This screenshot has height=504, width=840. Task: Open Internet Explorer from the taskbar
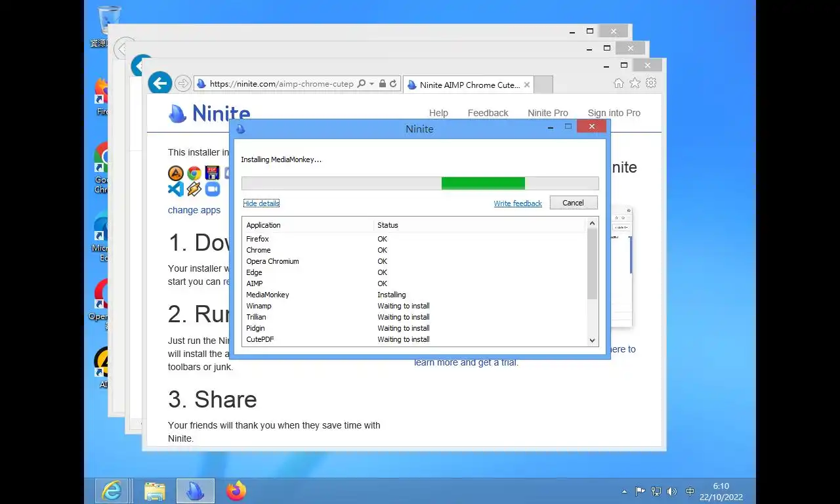coord(112,491)
